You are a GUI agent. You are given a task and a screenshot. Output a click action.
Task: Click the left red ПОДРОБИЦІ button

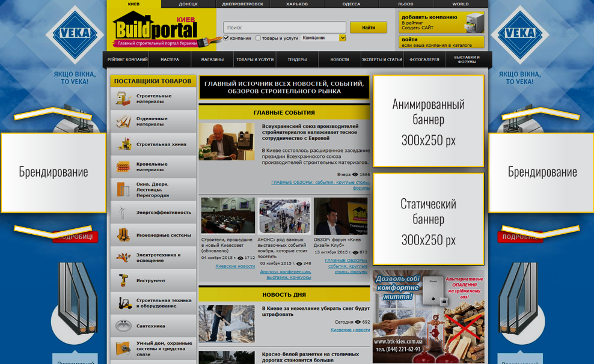(75, 237)
